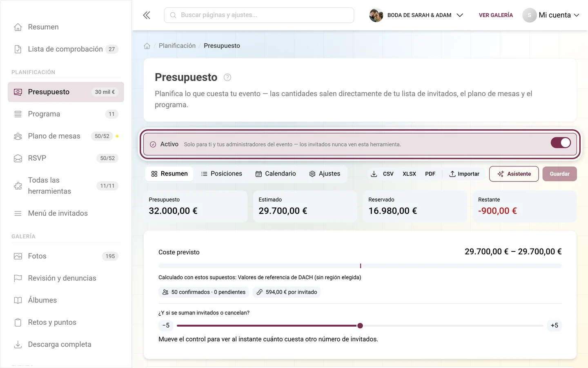The height and width of the screenshot is (368, 588).
Task: Decrease guests with the −5 button
Action: coord(166,325)
